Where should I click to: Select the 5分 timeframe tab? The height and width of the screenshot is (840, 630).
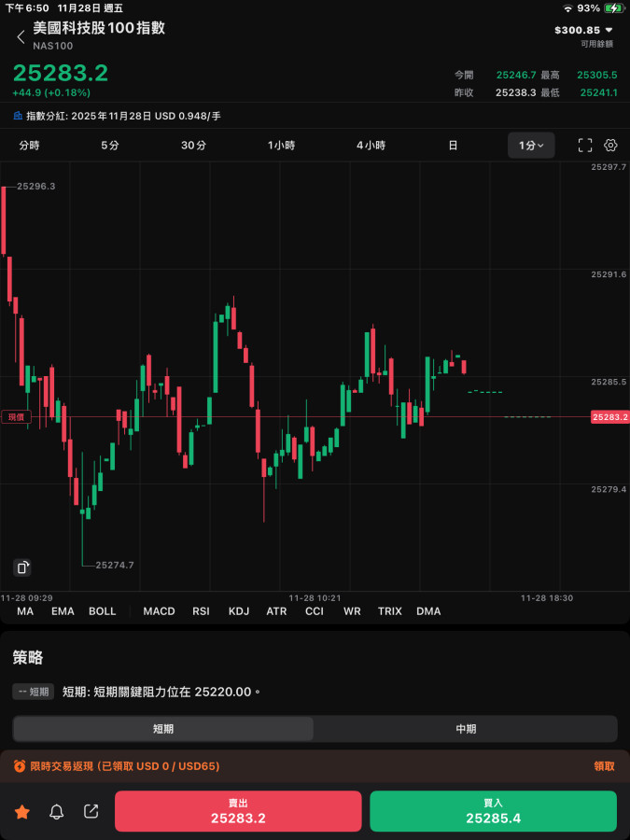click(x=110, y=146)
